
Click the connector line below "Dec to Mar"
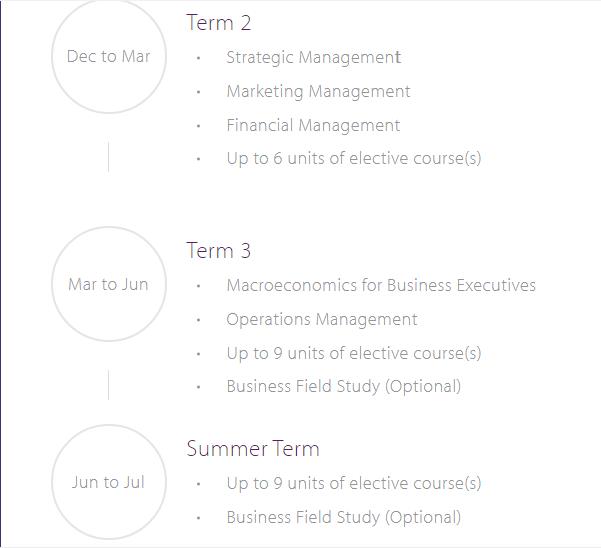point(108,157)
